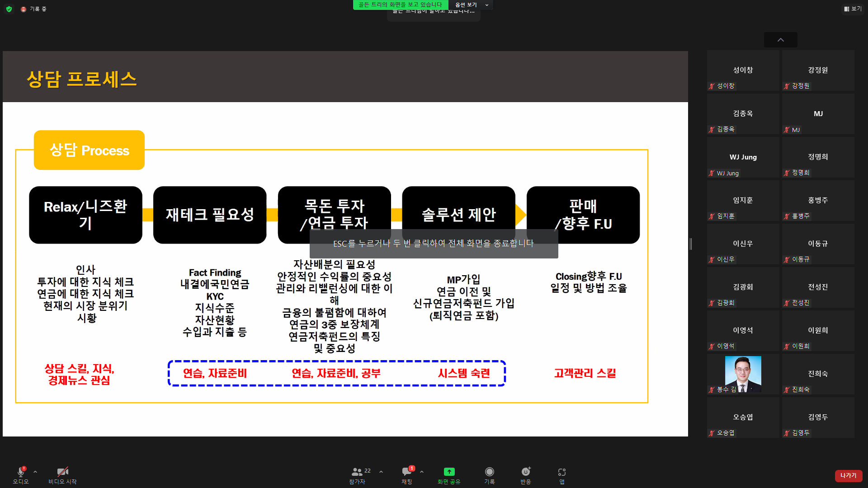Screen dimensions: 868x488
Task: Open the apps icon
Action: (x=562, y=472)
